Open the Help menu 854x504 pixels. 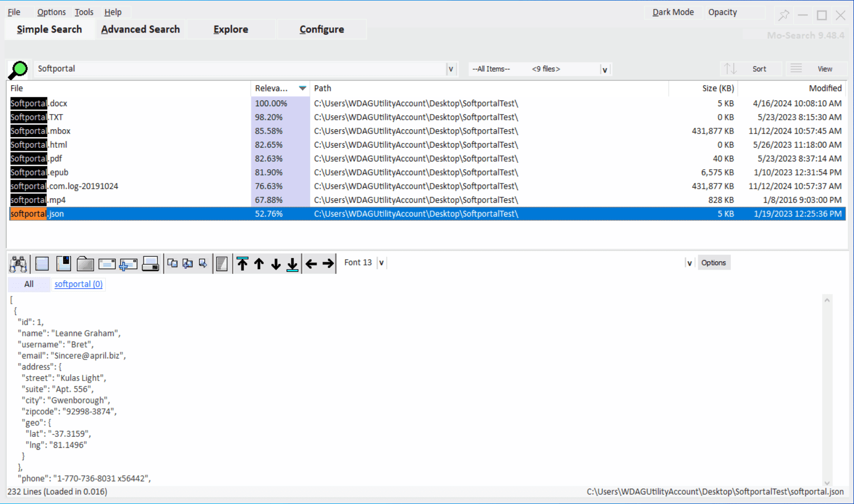(113, 12)
